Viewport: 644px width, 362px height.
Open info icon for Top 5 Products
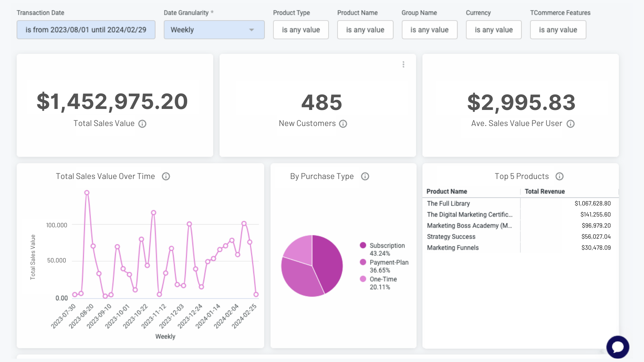click(x=559, y=176)
